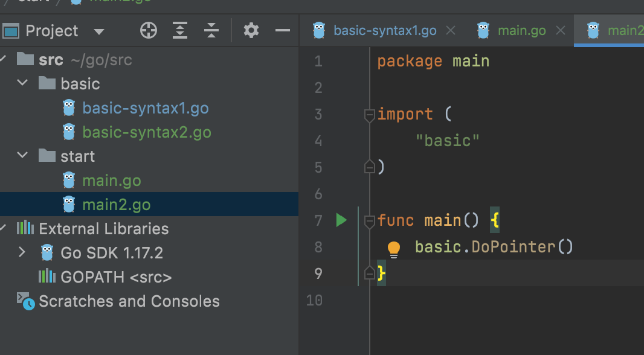Select Scratches and Consoles tree node
This screenshot has height=355, width=644.
(x=129, y=301)
